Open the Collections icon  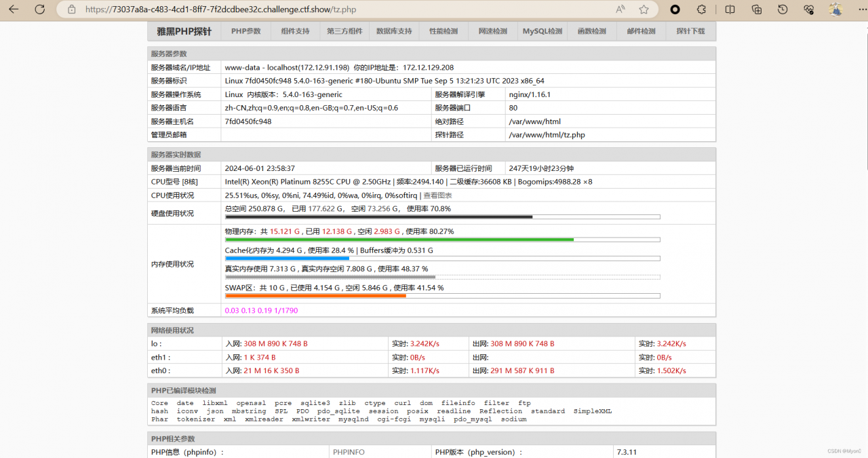point(757,9)
